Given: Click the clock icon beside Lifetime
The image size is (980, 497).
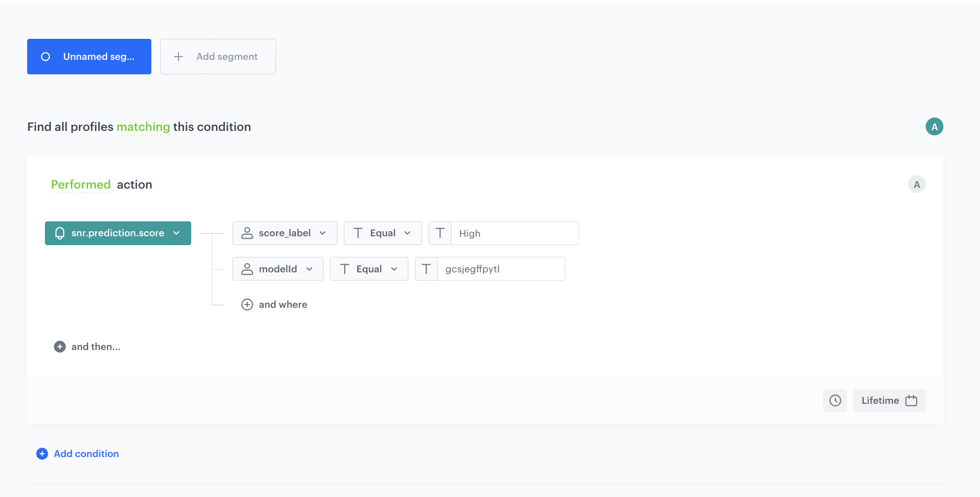Looking at the screenshot, I should pyautogui.click(x=835, y=400).
